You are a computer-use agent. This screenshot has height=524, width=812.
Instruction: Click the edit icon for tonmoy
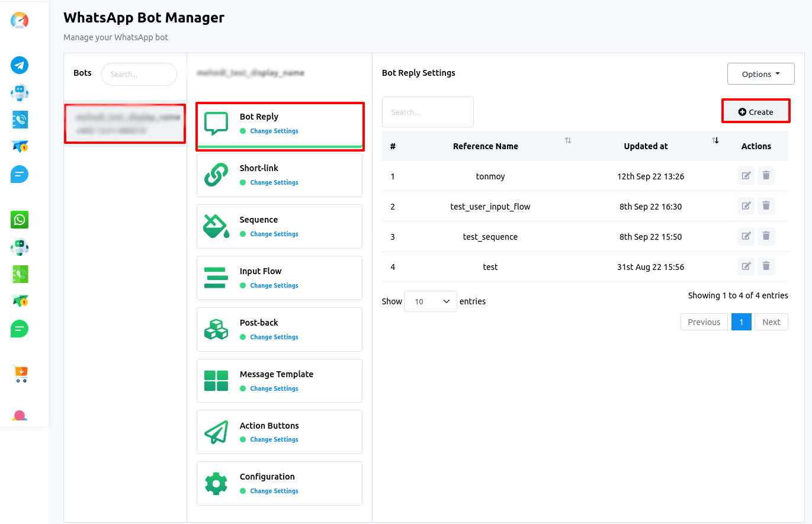[746, 176]
